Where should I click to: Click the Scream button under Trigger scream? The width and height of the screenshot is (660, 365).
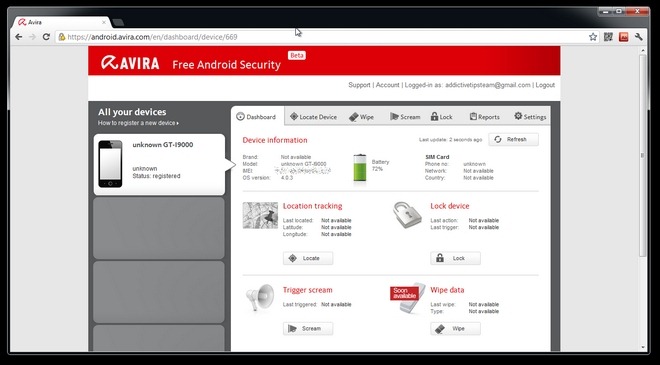[x=308, y=328]
